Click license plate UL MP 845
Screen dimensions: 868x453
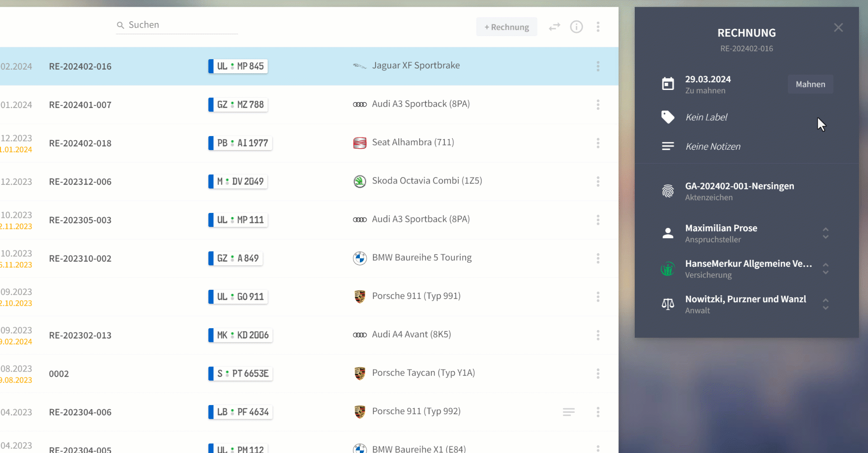pyautogui.click(x=238, y=66)
